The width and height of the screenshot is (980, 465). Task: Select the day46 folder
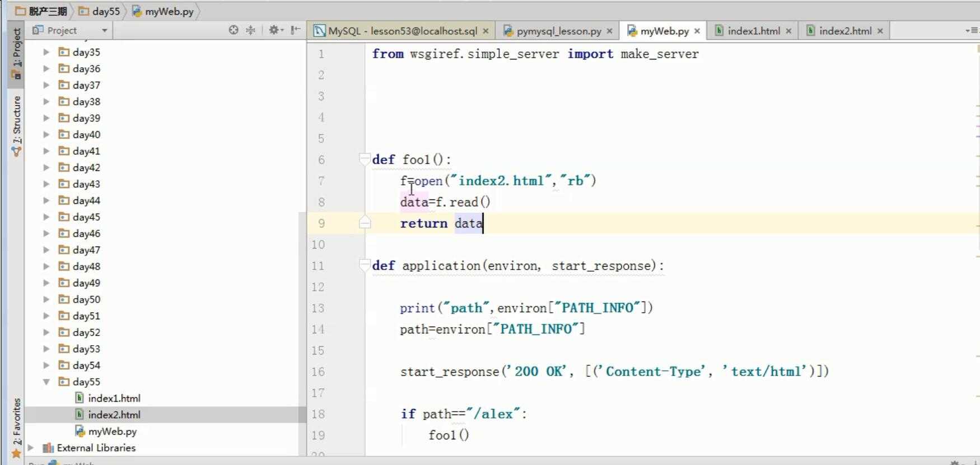tap(86, 234)
